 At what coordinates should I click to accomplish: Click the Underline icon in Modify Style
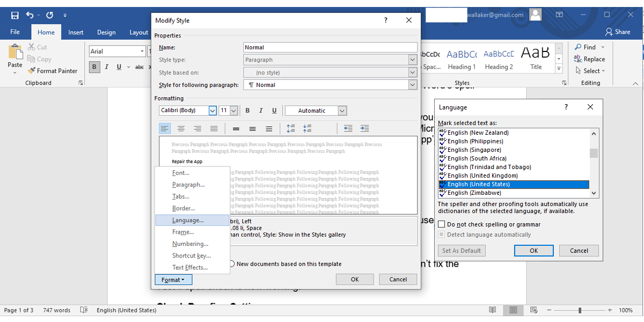(274, 111)
